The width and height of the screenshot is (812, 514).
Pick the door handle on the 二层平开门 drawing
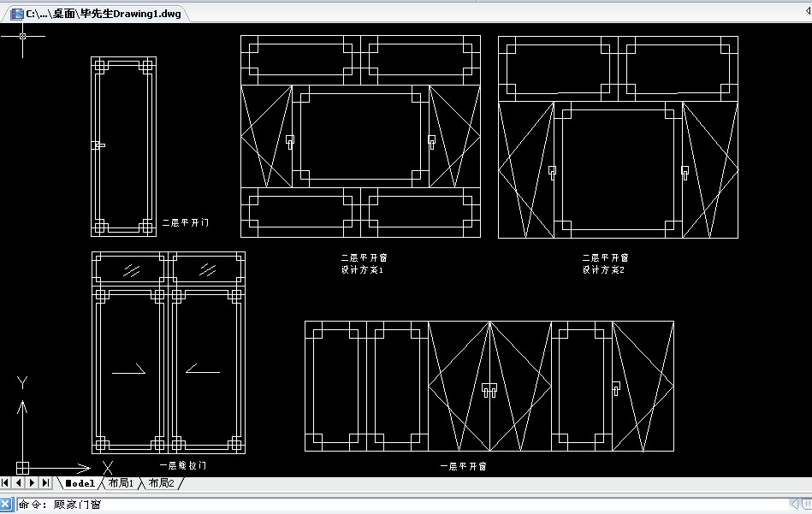[x=98, y=145]
